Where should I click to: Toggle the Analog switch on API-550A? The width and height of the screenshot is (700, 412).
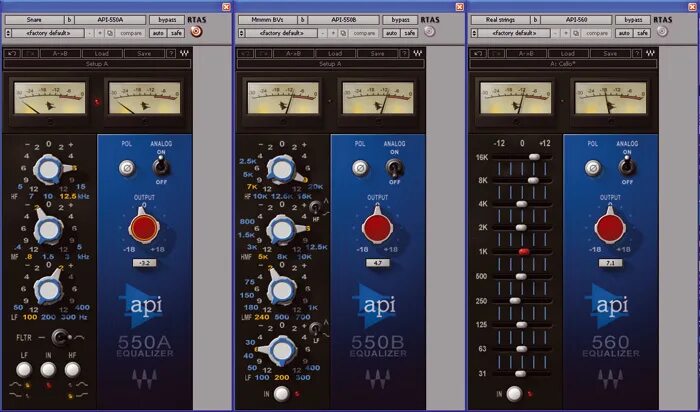(x=161, y=166)
